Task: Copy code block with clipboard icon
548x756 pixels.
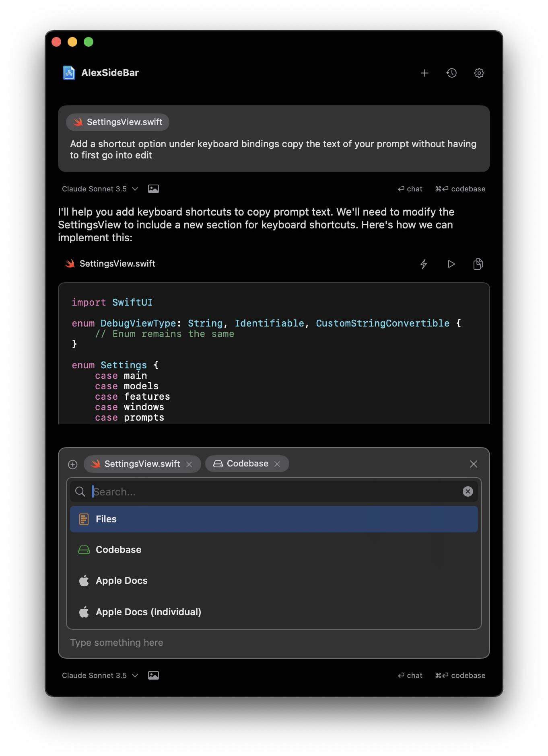Action: coord(478,264)
